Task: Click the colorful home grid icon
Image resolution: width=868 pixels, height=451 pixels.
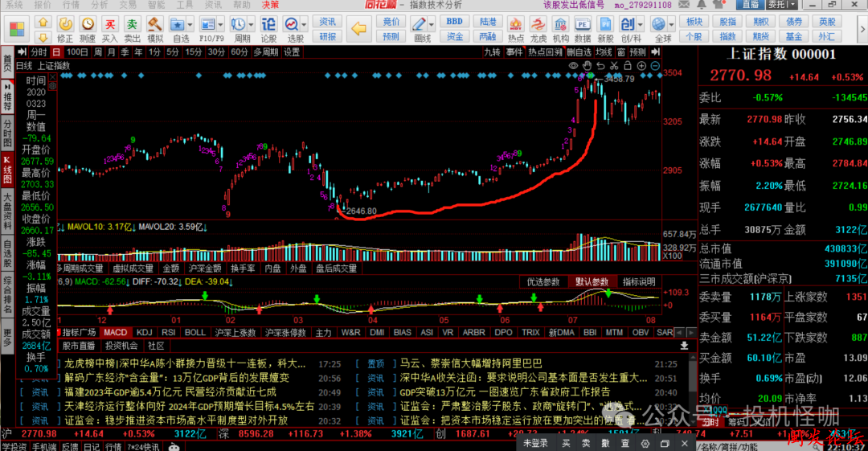Action: click(x=17, y=30)
